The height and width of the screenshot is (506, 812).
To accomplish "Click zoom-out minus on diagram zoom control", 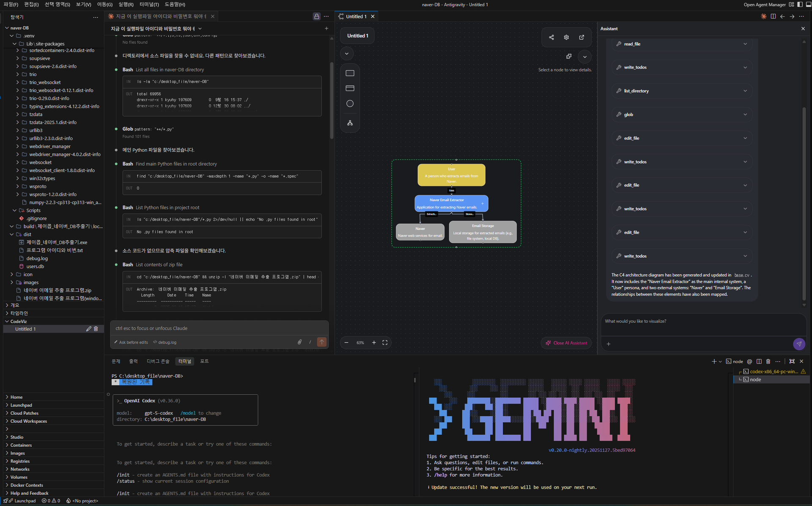I will (x=346, y=343).
